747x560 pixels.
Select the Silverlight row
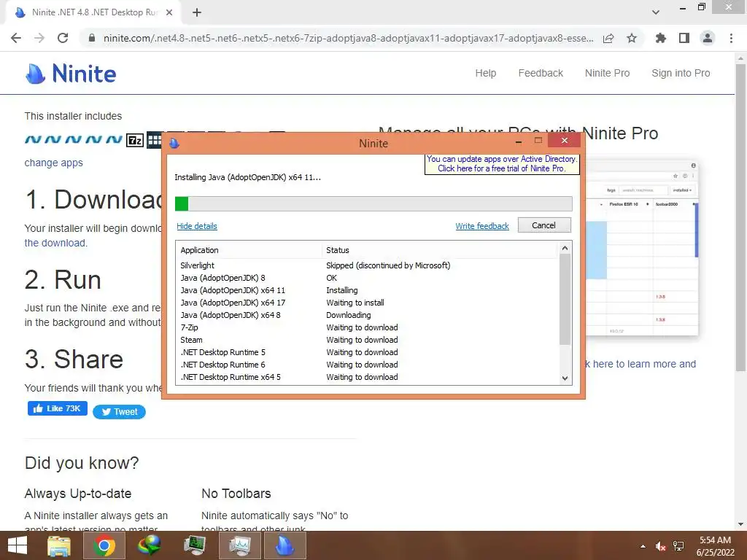point(368,265)
